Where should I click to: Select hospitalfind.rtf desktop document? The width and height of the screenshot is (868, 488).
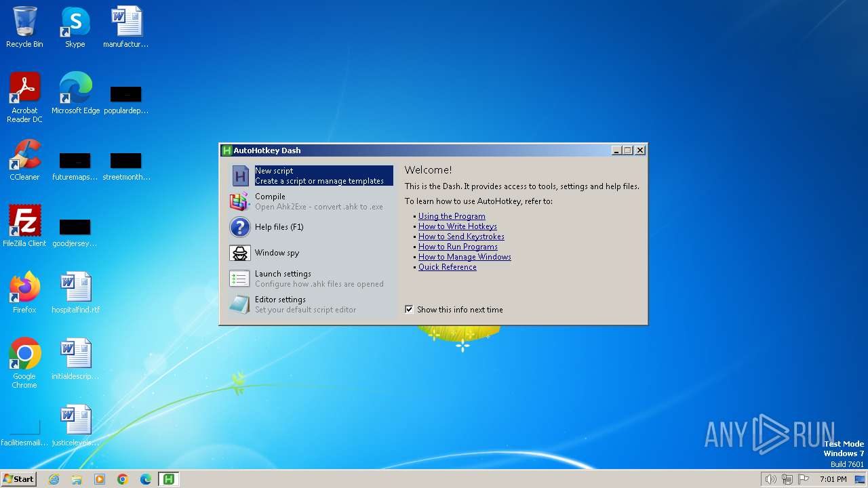75,293
